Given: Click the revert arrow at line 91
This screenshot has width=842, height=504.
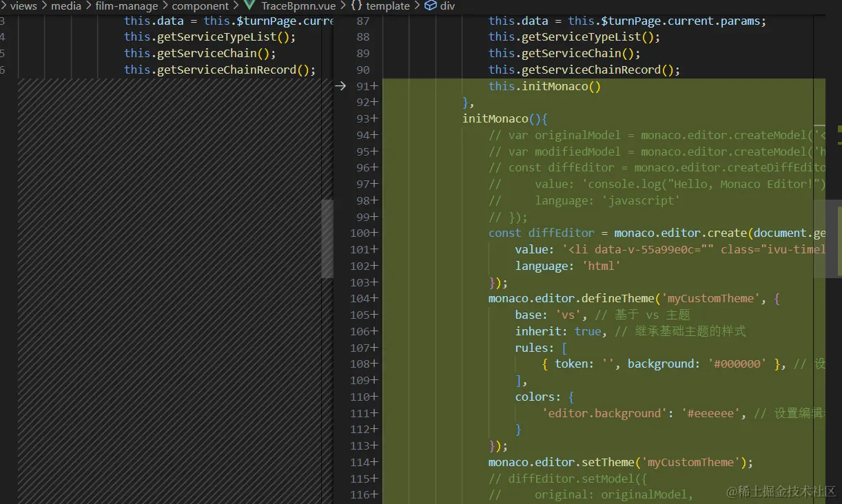Looking at the screenshot, I should pyautogui.click(x=340, y=86).
